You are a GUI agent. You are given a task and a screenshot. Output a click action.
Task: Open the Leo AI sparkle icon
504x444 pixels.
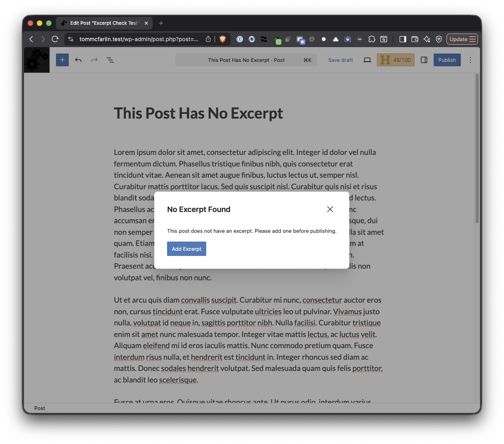coord(427,39)
